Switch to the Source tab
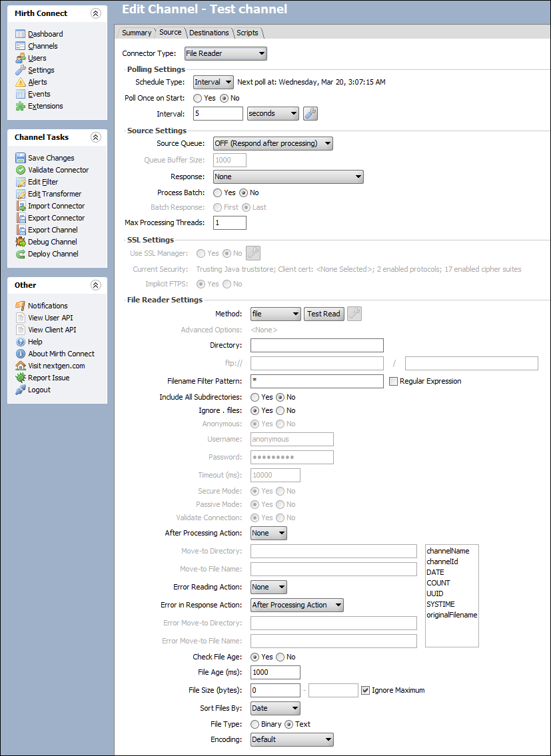 click(171, 32)
